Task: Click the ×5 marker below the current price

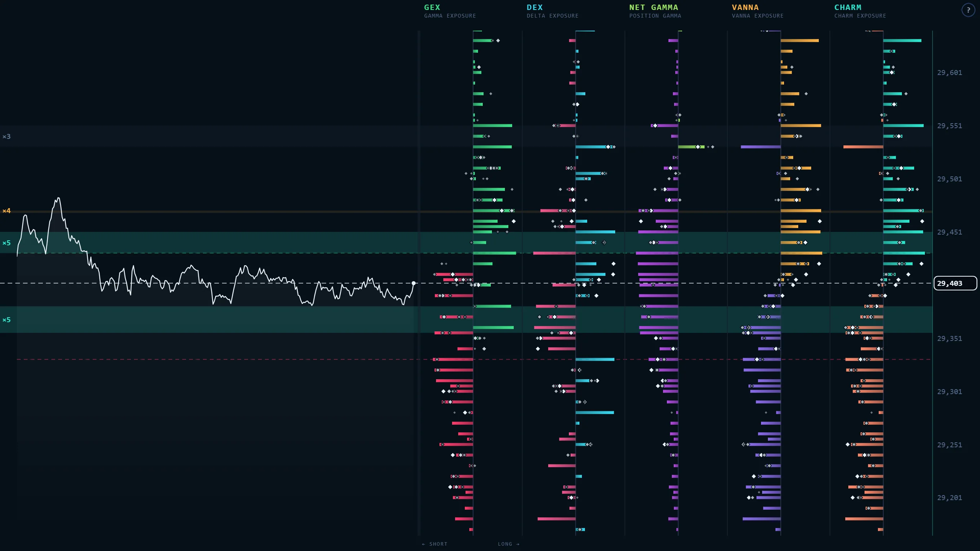Action: pyautogui.click(x=7, y=320)
